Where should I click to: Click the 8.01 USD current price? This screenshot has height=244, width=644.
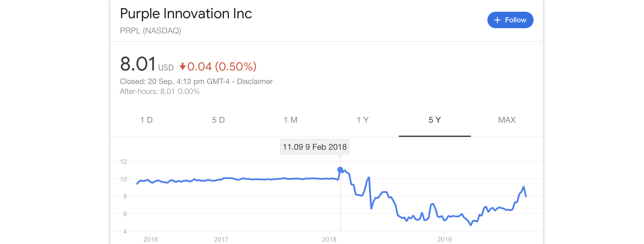coord(147,64)
